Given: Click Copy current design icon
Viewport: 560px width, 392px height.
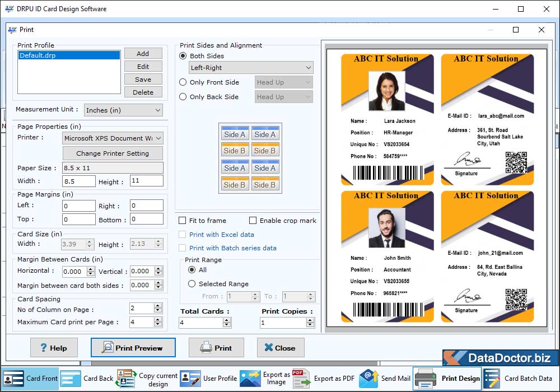Looking at the screenshot, I should tap(125, 379).
